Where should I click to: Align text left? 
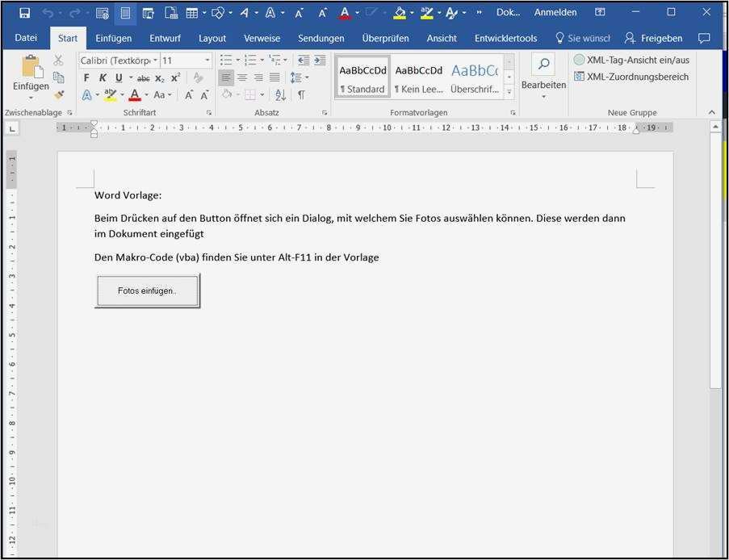(x=226, y=77)
